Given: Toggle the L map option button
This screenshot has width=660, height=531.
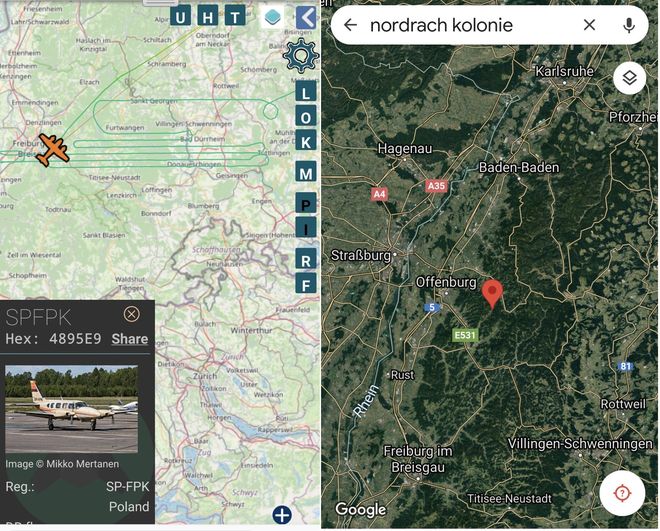Looking at the screenshot, I should [x=306, y=92].
